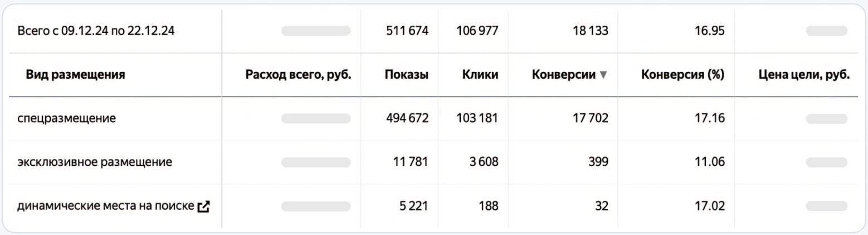
Task: Open the динамические места на поиске link
Action: coord(105,207)
